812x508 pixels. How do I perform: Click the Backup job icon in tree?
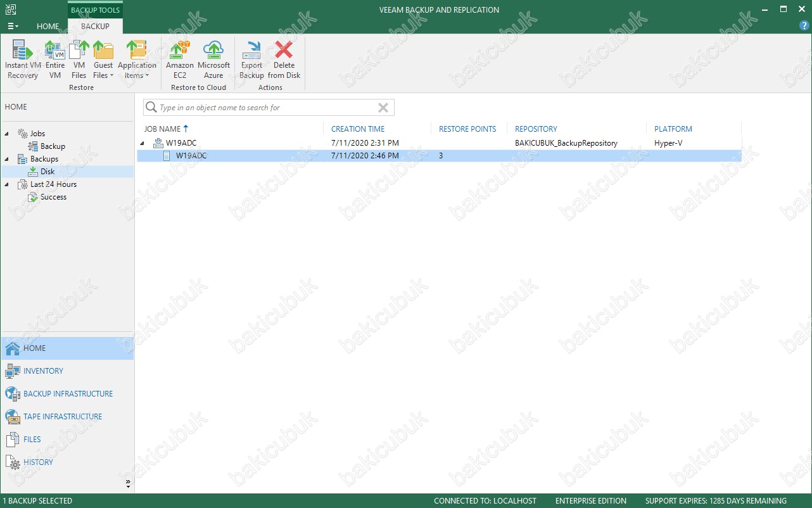click(x=33, y=146)
